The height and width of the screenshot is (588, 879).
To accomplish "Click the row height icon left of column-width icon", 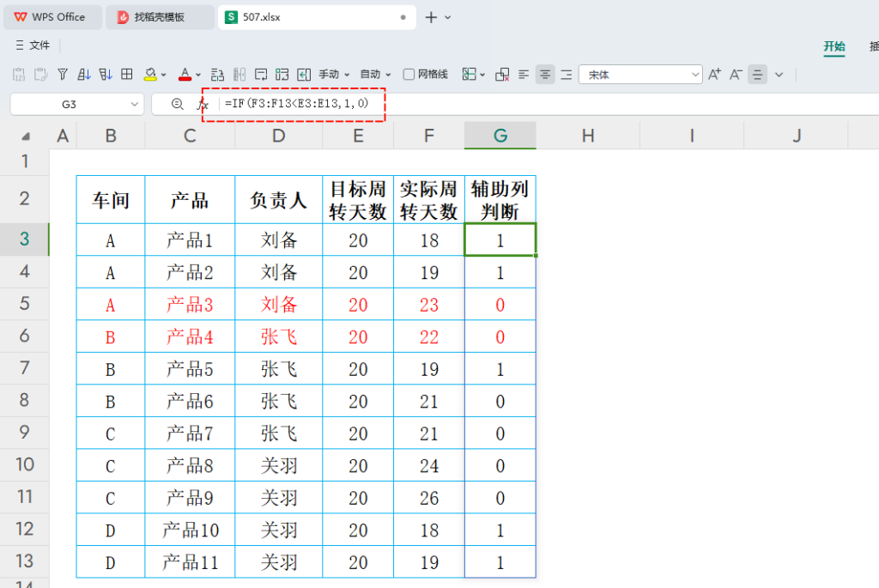I will click(282, 75).
